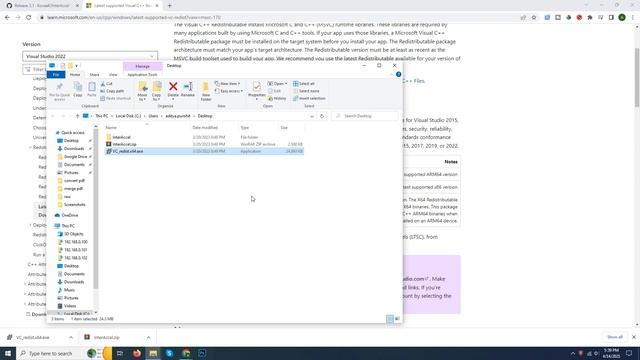Open address bar history dropdown
640x360 pixels.
[312, 116]
